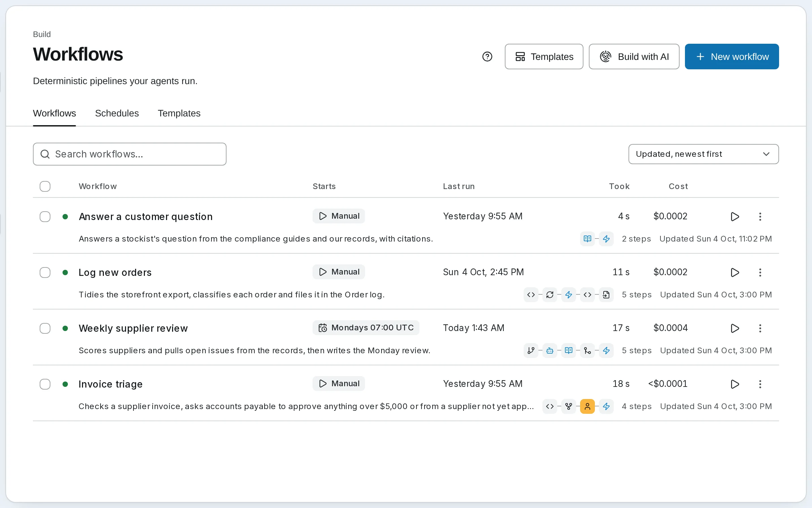The width and height of the screenshot is (812, 508).
Task: Run the Weekly supplier review workflow
Action: tap(735, 328)
